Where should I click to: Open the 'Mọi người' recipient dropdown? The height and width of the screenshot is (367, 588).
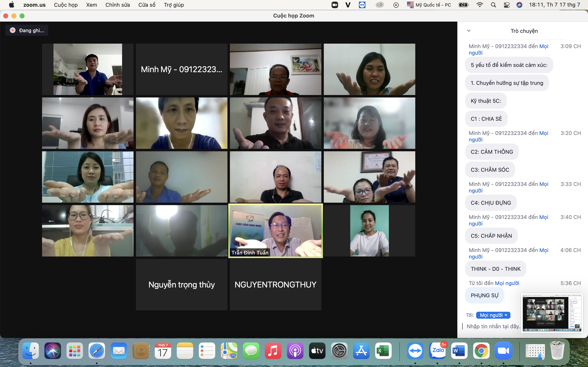click(x=493, y=315)
